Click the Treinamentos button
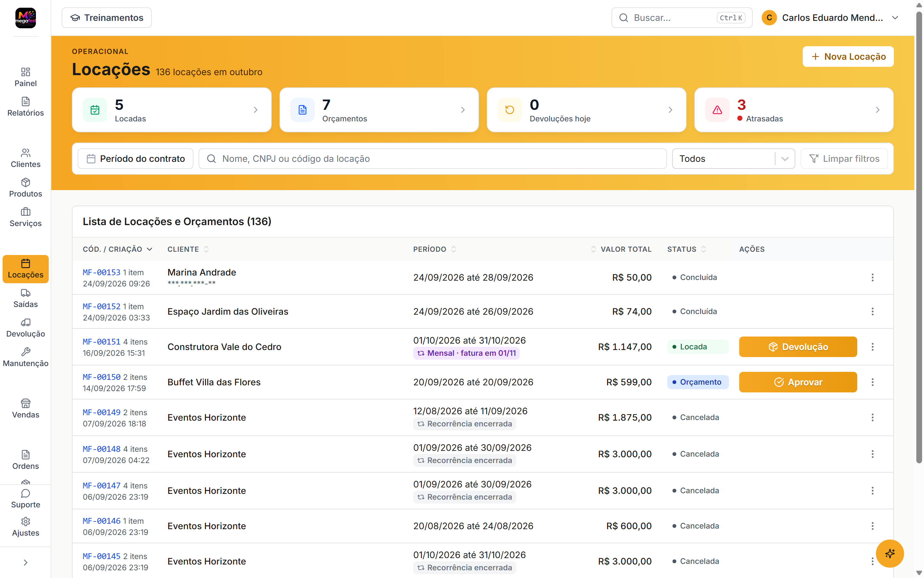Screen dimensions: 924x578 tap(107, 18)
